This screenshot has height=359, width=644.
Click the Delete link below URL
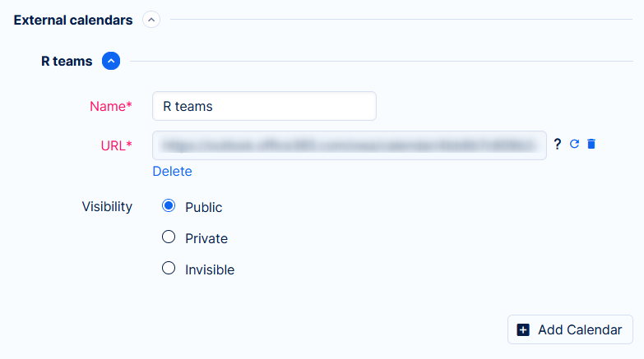coord(172,171)
